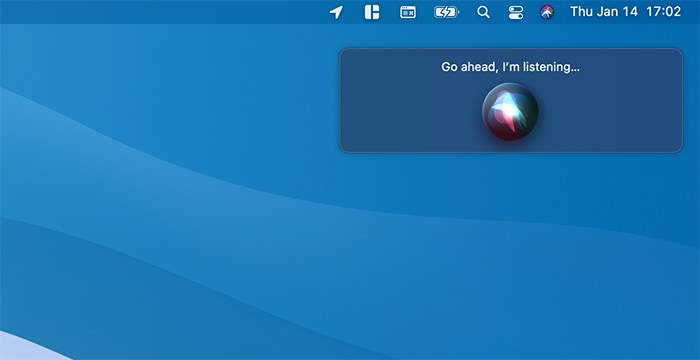Open Spotlight search magnifier

[483, 12]
